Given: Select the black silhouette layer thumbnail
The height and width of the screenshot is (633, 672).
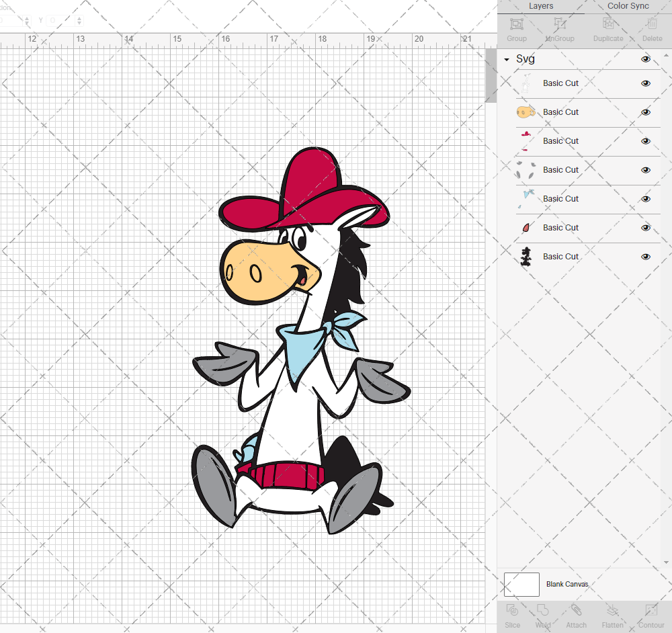Looking at the screenshot, I should coord(526,257).
